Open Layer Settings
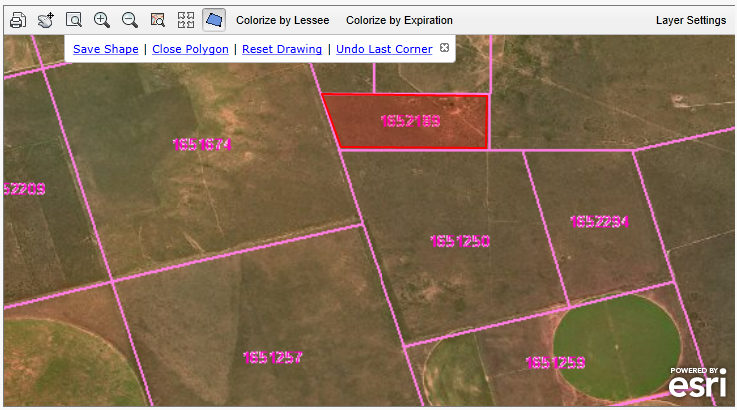The image size is (737, 410). pos(690,20)
